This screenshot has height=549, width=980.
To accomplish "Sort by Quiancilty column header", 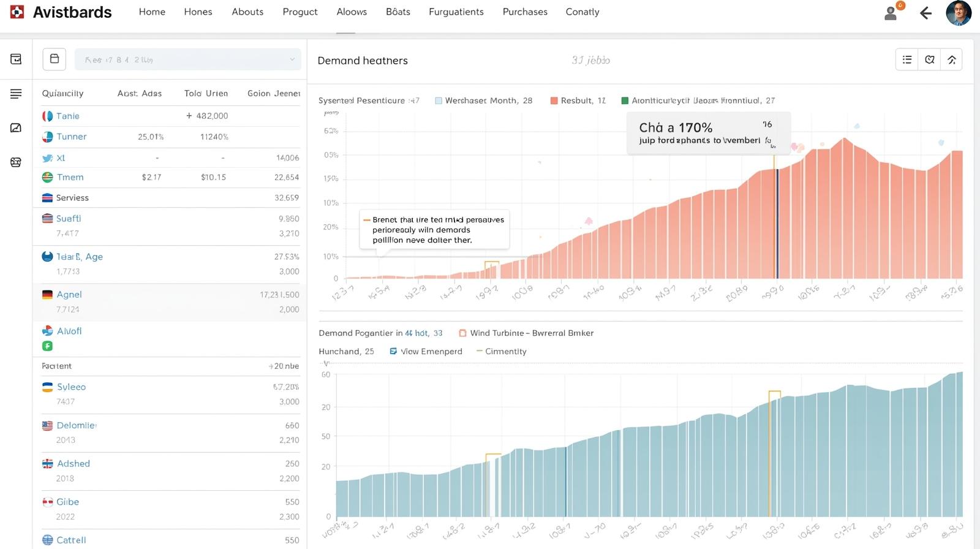I will [x=62, y=93].
